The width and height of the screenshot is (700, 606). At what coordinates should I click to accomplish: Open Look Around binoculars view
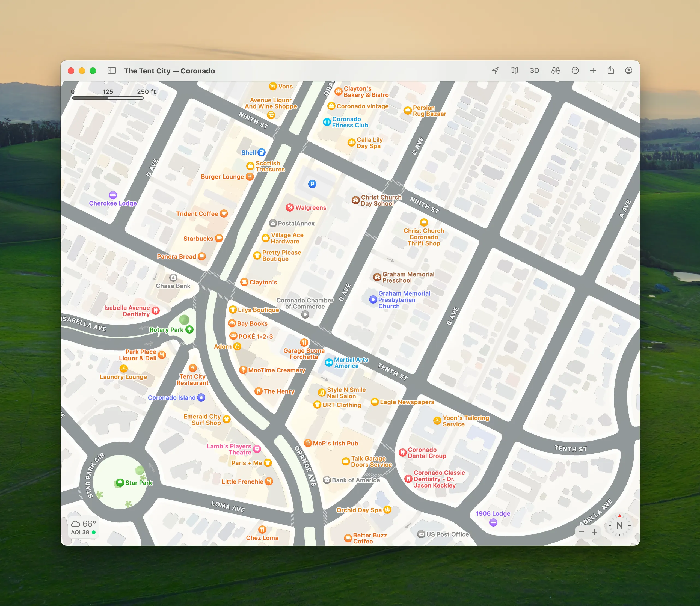pos(556,71)
